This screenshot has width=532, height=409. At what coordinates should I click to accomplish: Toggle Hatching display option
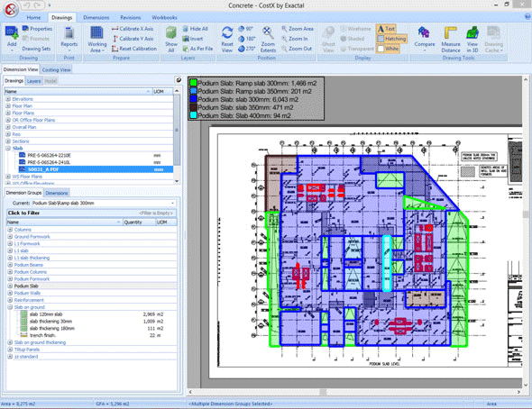[391, 39]
